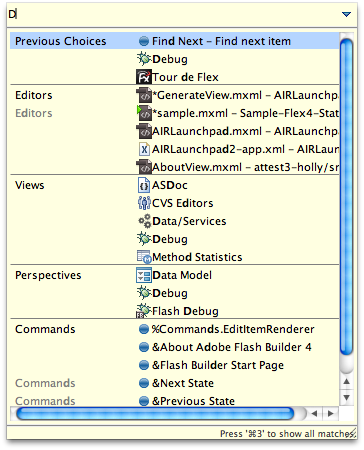Image resolution: width=364 pixels, height=450 pixels.
Task: Click the Flash Debug perspective icon
Action: tap(143, 311)
